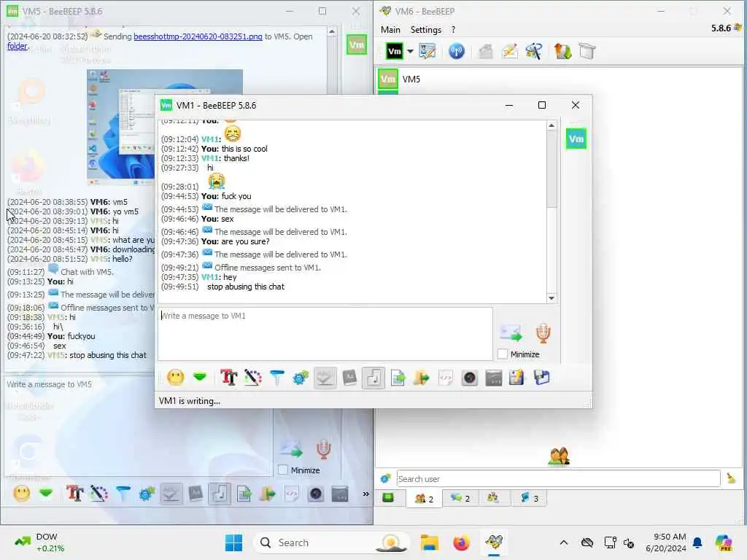The height and width of the screenshot is (560, 747).
Task: Change font using TT icon in VM1 chat
Action: click(228, 378)
